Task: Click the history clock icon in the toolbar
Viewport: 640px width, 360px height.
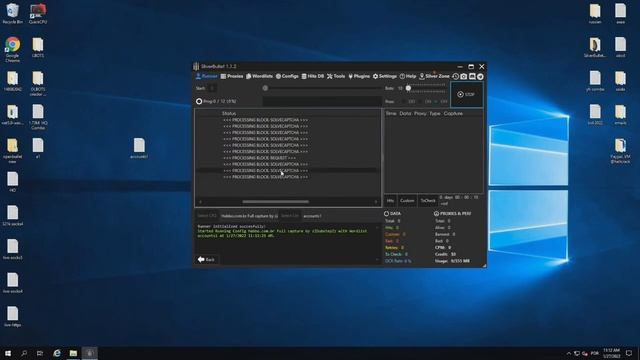Action: click(x=456, y=76)
